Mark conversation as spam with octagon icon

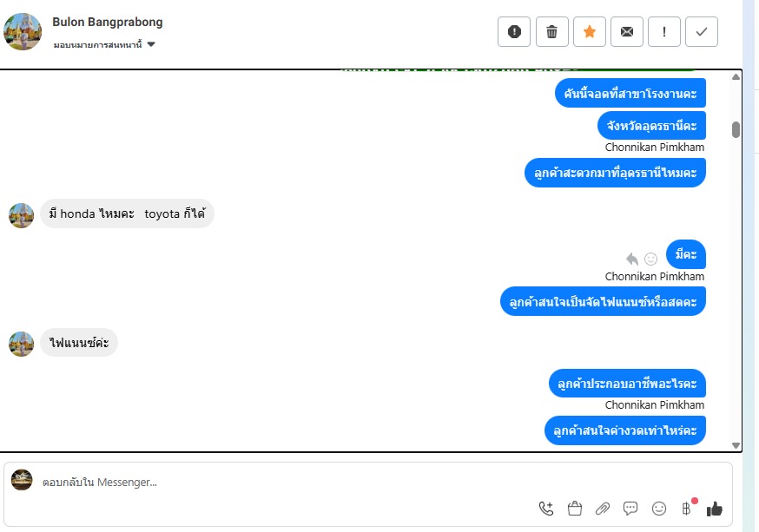click(514, 32)
